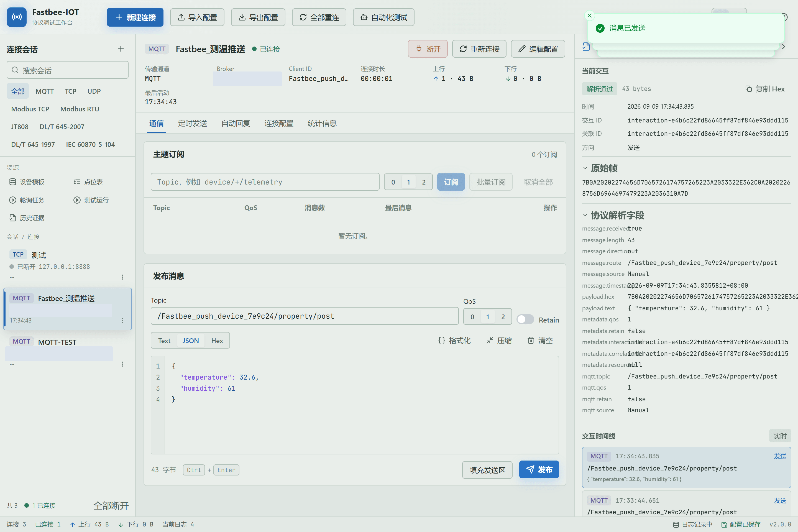The height and width of the screenshot is (532, 798).
Task: Open 点位表 resource
Action: point(88,182)
